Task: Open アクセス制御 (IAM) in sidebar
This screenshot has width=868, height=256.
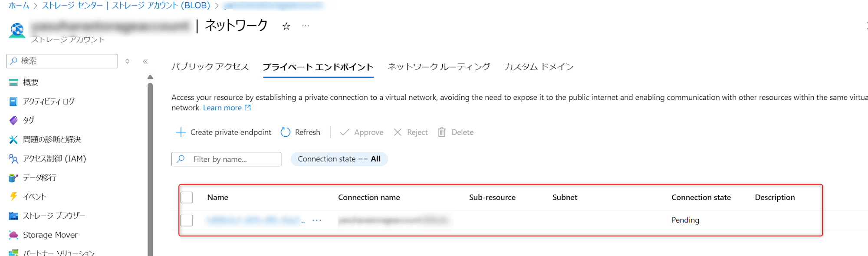Action: coord(54,159)
